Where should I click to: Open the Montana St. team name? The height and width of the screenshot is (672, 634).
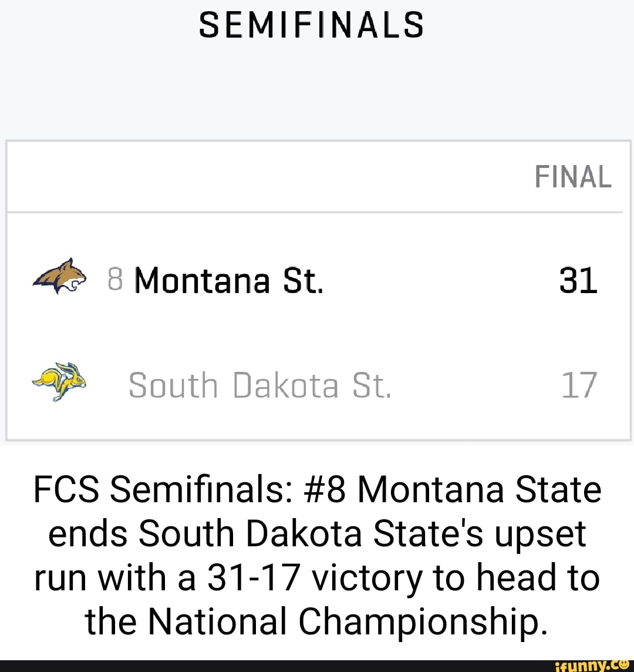coord(228,280)
